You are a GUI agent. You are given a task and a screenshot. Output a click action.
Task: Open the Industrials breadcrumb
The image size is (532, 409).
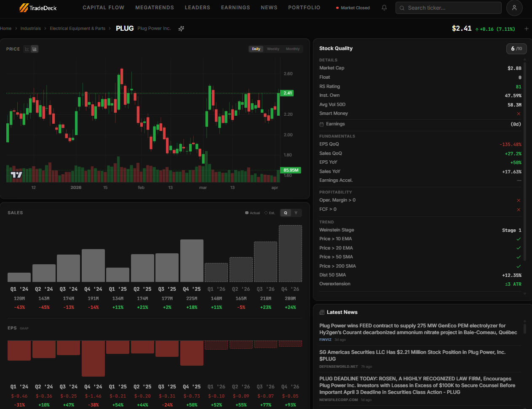[31, 29]
